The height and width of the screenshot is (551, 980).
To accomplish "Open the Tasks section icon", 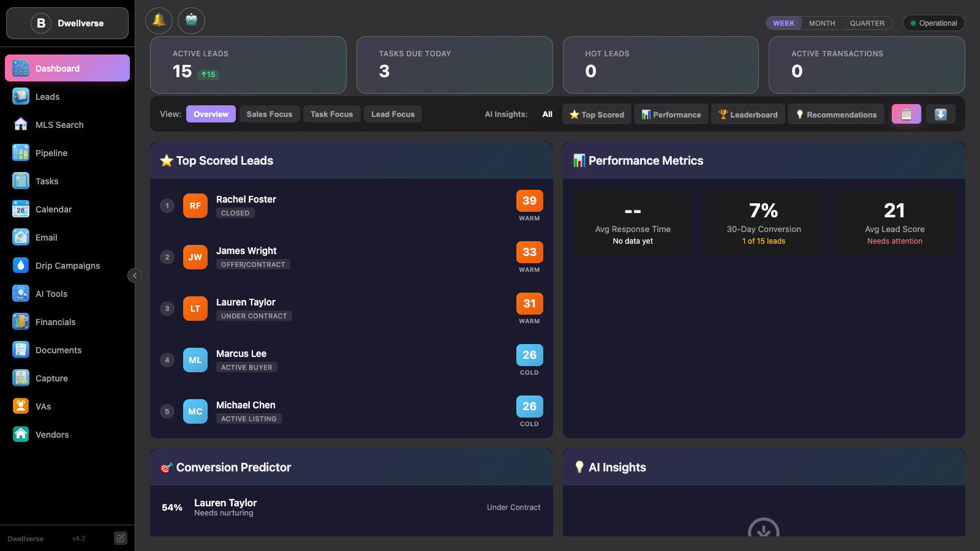I will tap(21, 181).
